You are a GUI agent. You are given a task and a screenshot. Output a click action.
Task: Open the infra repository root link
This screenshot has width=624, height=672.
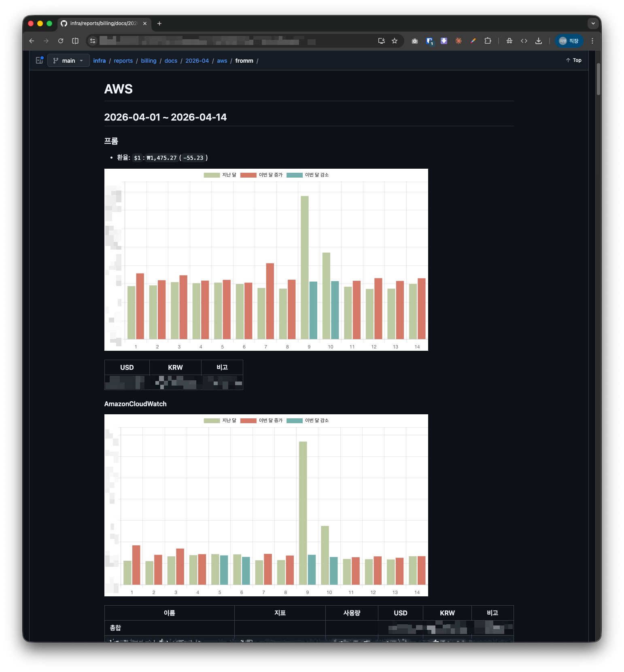click(99, 61)
